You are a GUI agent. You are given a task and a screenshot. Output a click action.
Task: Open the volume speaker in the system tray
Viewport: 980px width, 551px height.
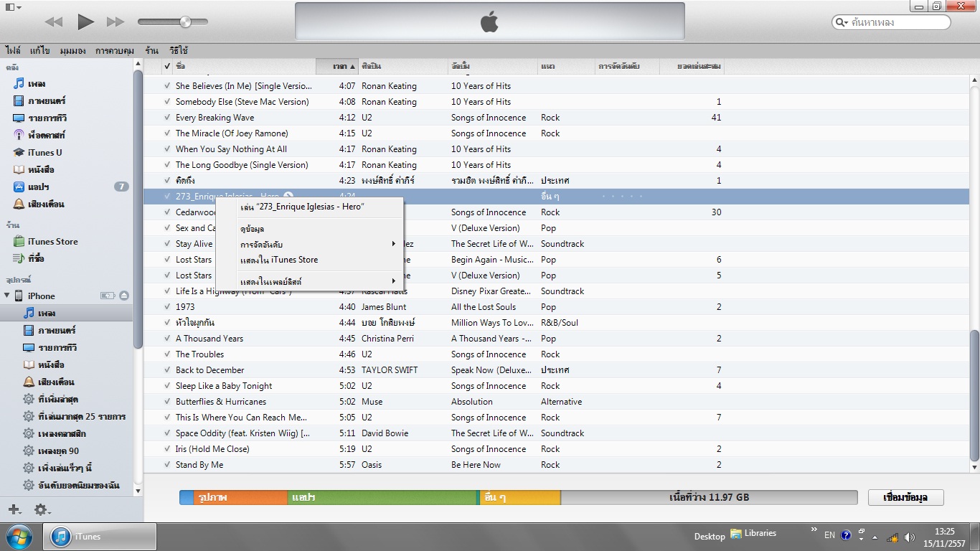click(x=910, y=537)
